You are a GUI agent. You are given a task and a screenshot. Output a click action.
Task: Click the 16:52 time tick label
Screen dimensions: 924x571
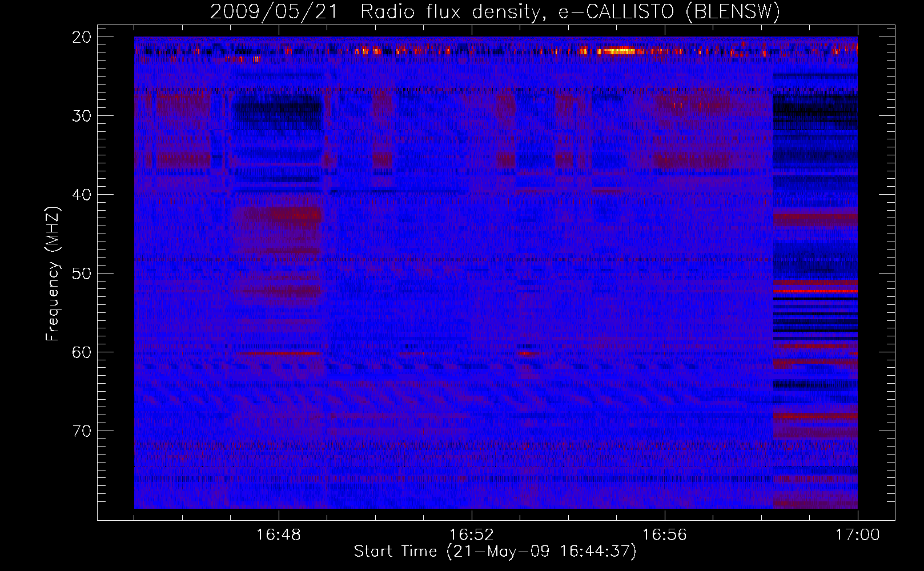(472, 534)
